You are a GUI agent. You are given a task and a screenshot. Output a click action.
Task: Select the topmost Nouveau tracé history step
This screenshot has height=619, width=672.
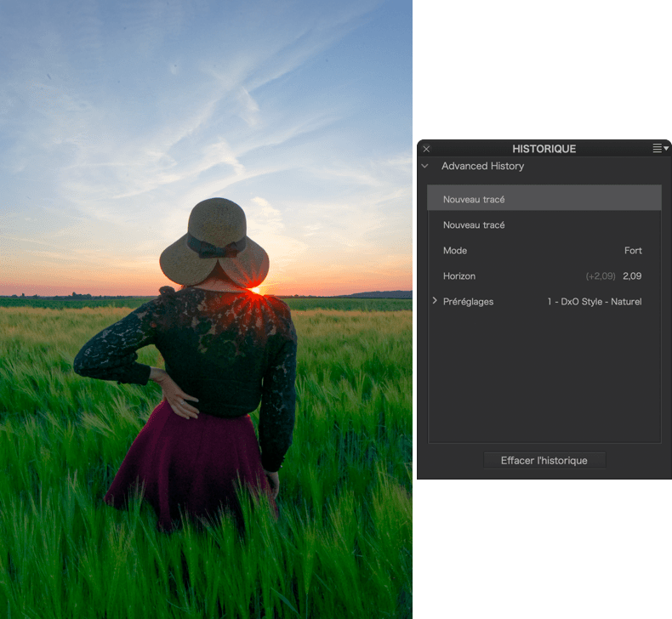[474, 199]
